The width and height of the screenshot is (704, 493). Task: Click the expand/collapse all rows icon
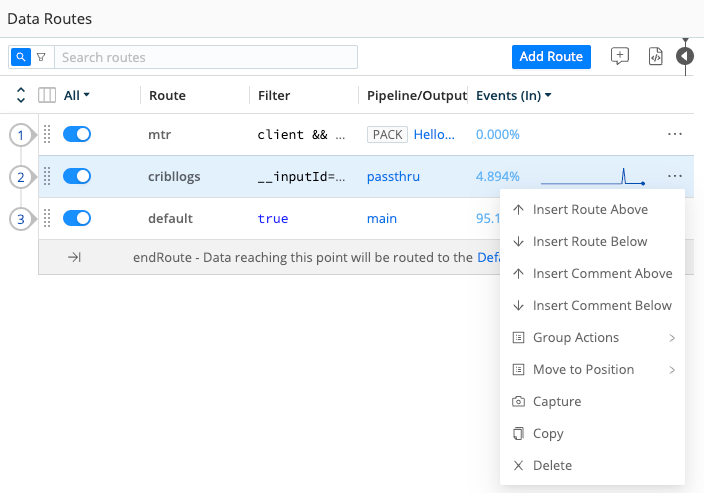point(21,96)
